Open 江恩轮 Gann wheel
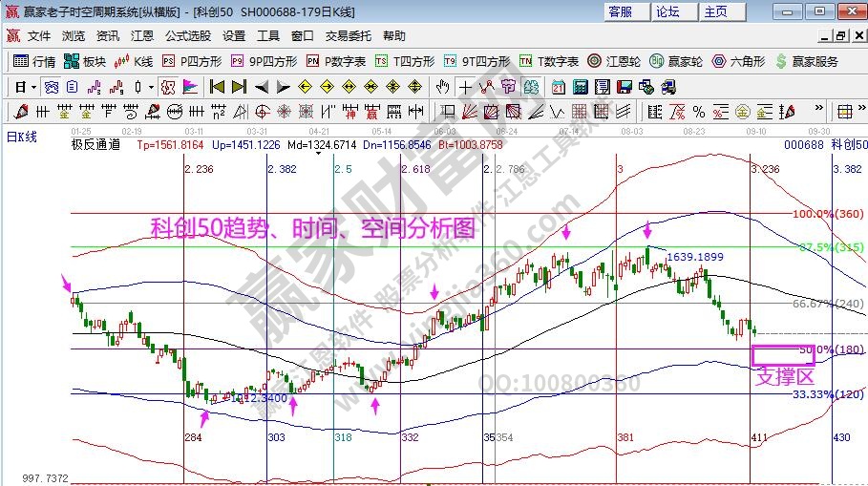 (613, 61)
